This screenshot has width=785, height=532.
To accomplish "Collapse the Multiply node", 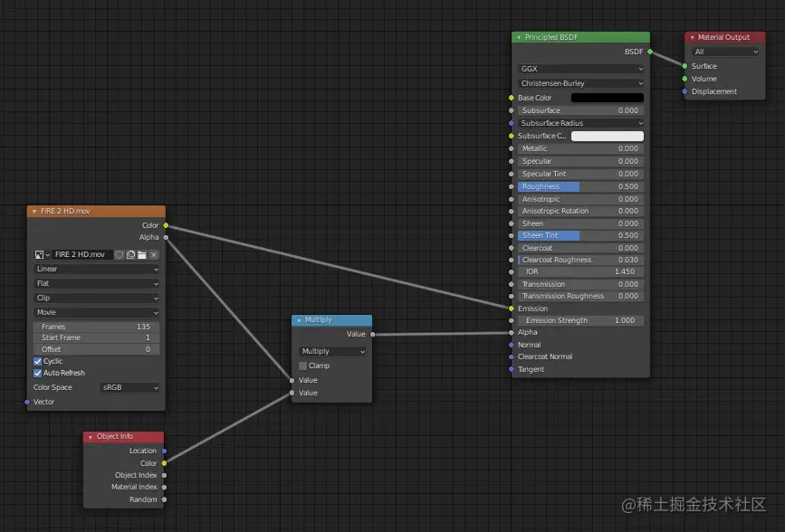I will click(x=299, y=320).
